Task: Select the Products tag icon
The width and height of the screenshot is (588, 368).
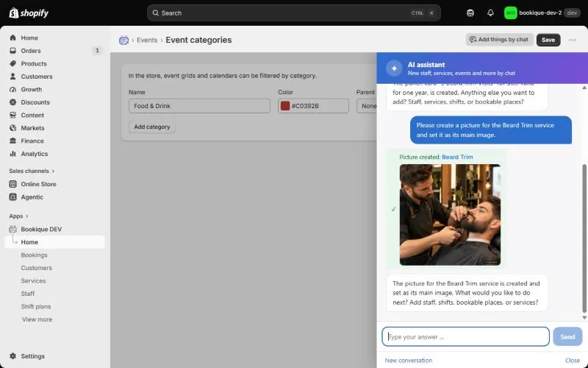Action: [12, 63]
